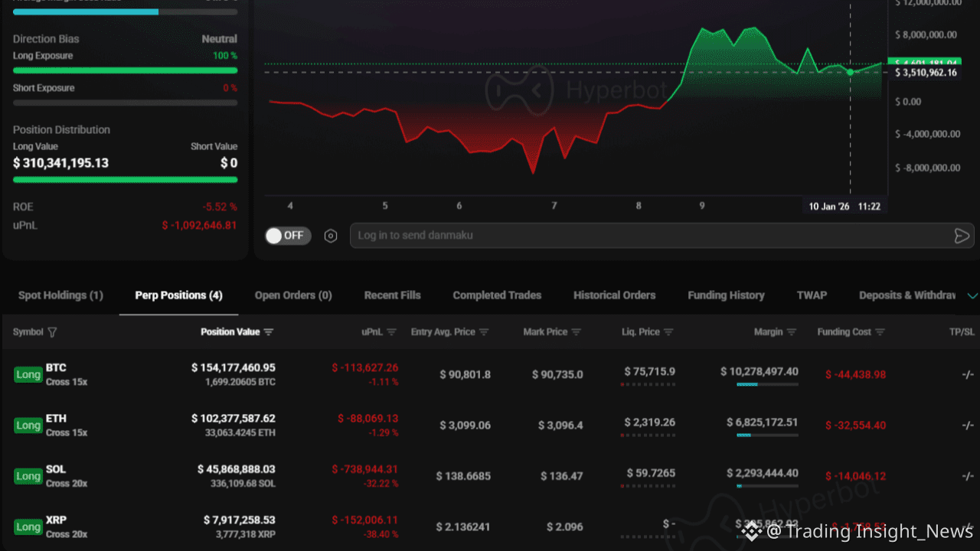Click the Liq. Price sort icon

(x=668, y=332)
